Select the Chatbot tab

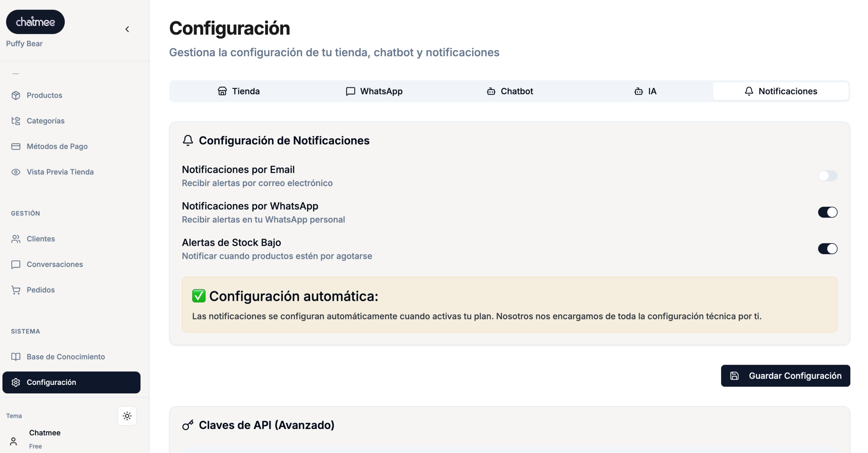(510, 91)
